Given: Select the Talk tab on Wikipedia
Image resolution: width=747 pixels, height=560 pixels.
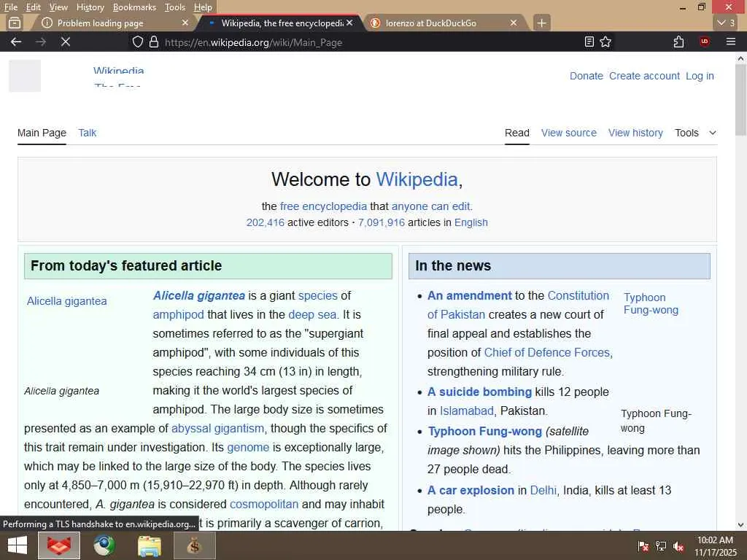Looking at the screenshot, I should click(x=88, y=133).
